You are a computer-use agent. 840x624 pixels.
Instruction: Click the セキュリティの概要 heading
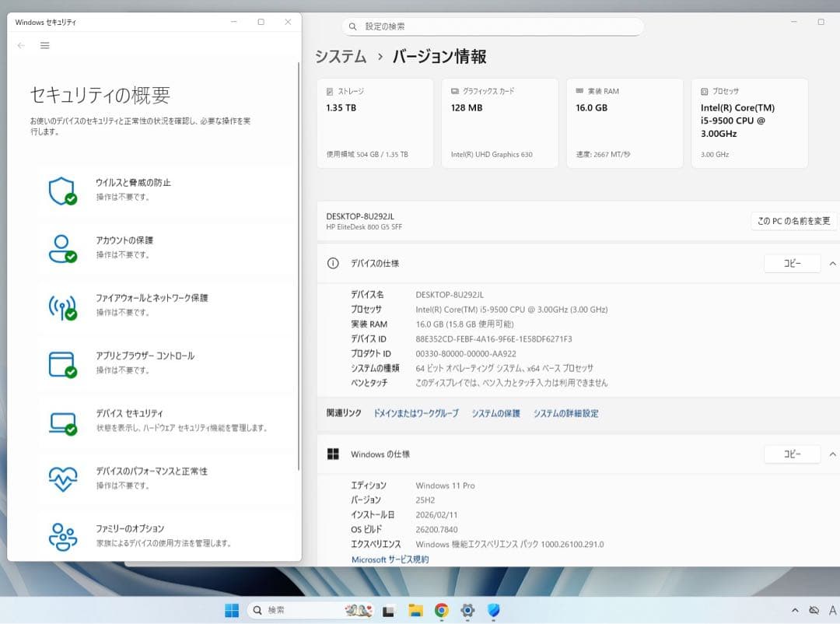(x=100, y=96)
